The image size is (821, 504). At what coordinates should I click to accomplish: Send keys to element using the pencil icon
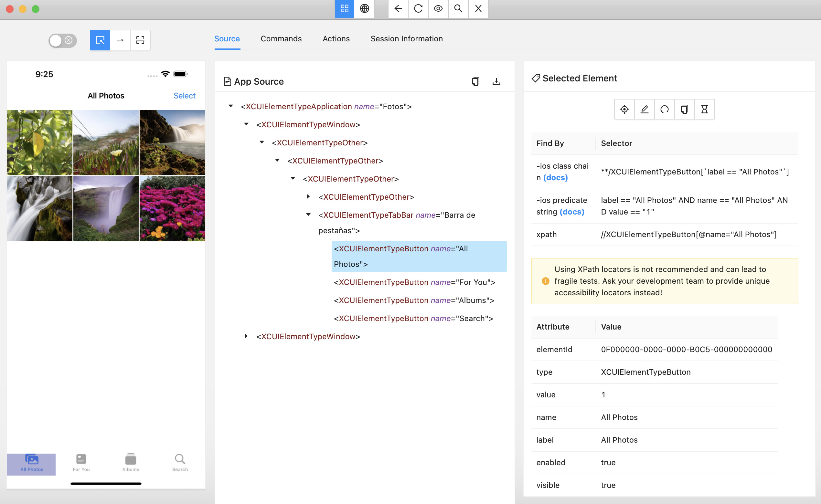[644, 109]
